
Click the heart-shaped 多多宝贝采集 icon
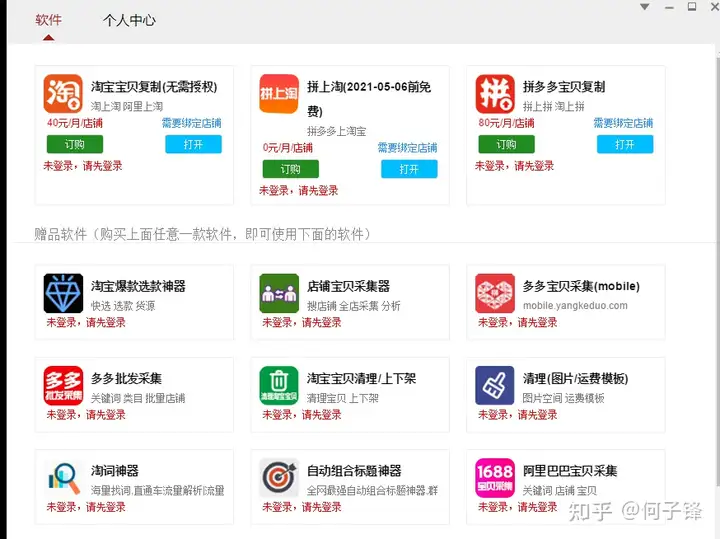click(495, 293)
